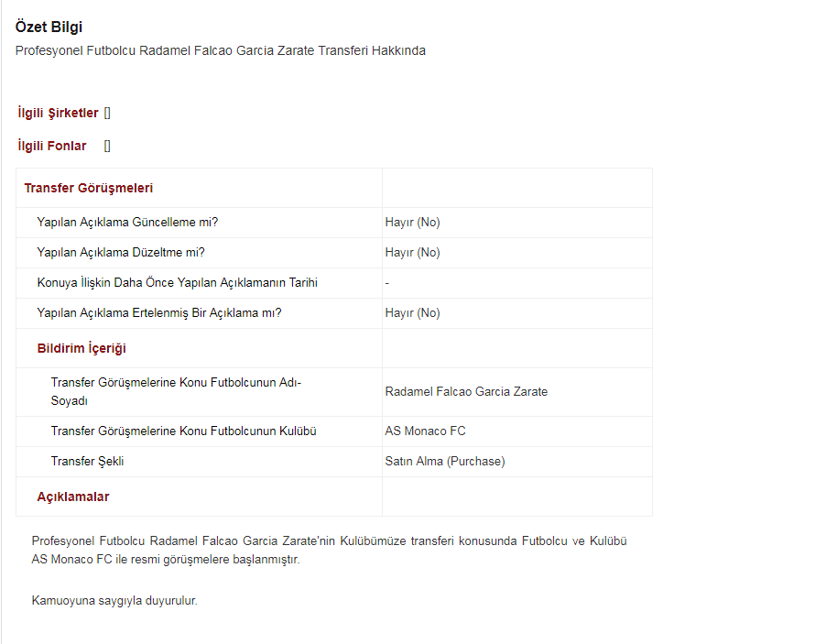Click the Satın Alma (Purchase) value
The image size is (815, 644).
(444, 462)
